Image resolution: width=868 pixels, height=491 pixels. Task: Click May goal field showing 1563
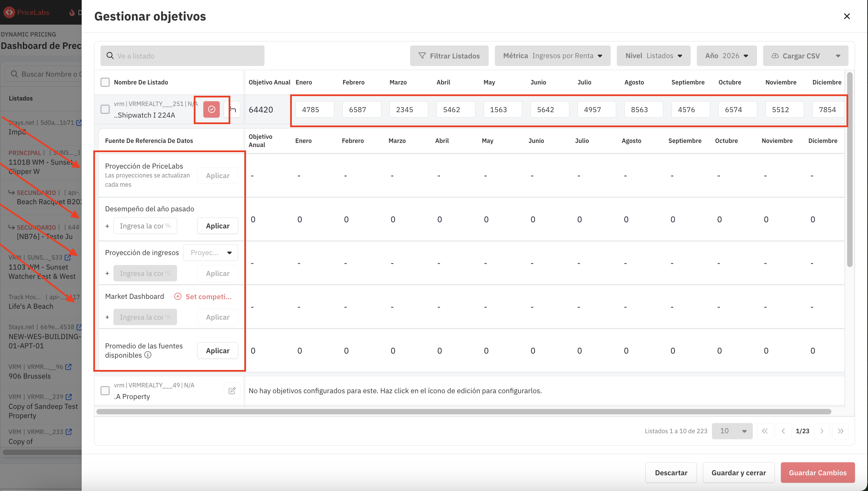pos(503,109)
